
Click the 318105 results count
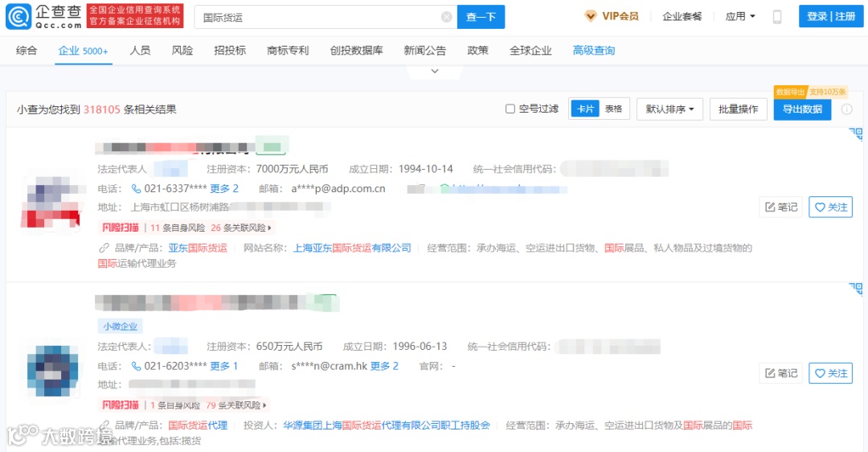(102, 109)
